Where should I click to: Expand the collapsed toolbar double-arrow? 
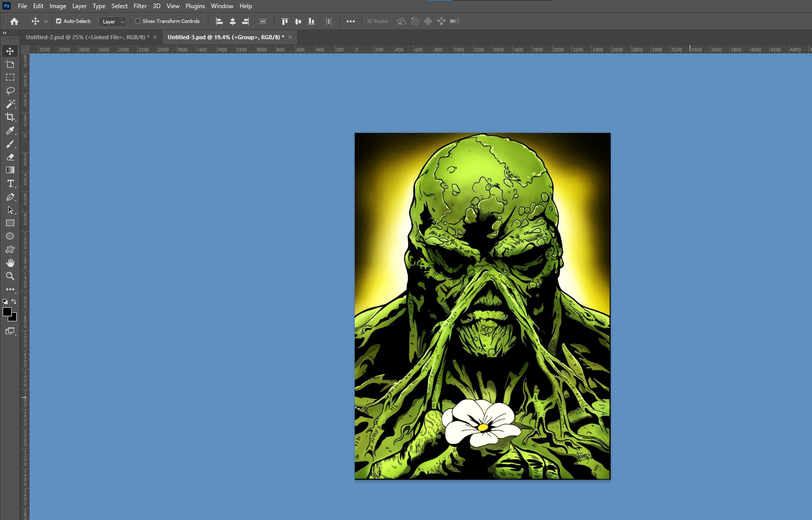[x=5, y=33]
